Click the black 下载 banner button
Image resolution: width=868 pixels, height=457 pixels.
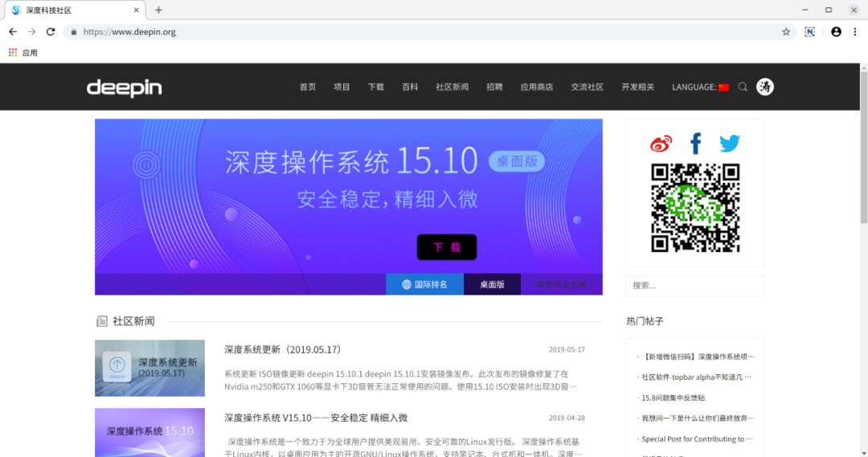[447, 247]
